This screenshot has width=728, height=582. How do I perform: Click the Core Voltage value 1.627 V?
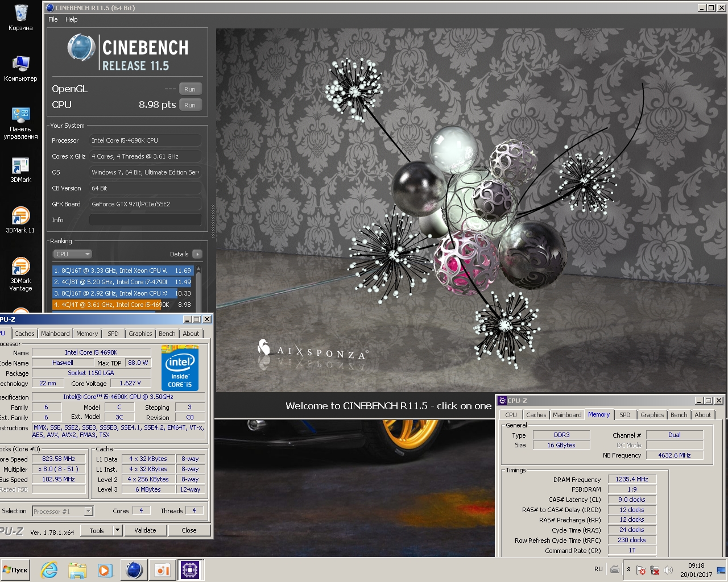(130, 383)
